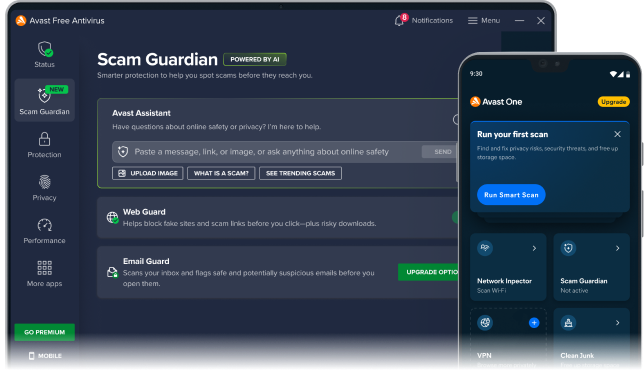Screen dimensions: 644x370
Task: Tap Avast One logo on phone
Action: [x=475, y=101]
